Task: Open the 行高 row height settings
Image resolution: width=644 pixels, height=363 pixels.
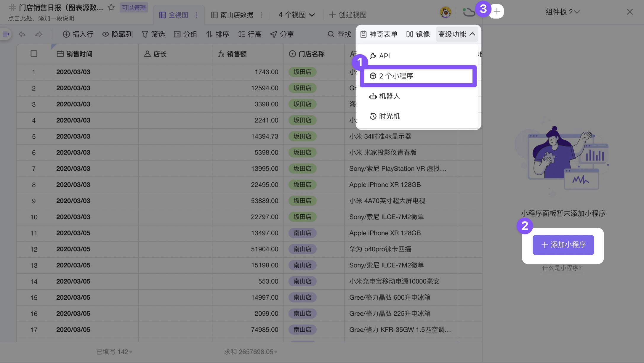Action: click(250, 34)
